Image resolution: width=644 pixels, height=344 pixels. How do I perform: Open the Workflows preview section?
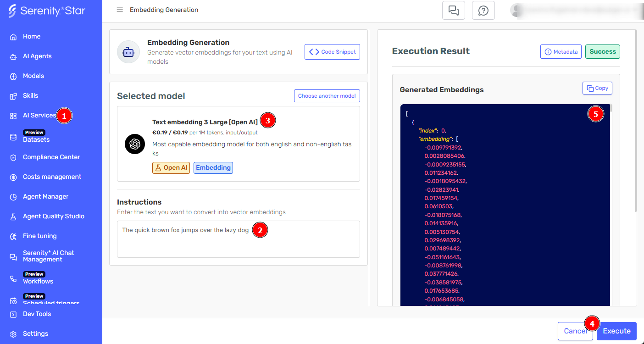(38, 278)
